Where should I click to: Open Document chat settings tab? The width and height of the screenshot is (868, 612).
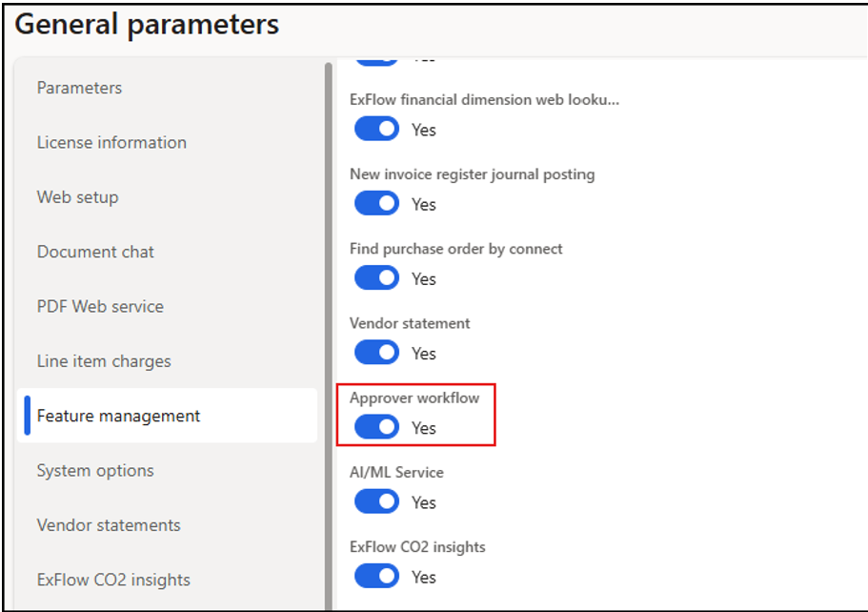(95, 252)
